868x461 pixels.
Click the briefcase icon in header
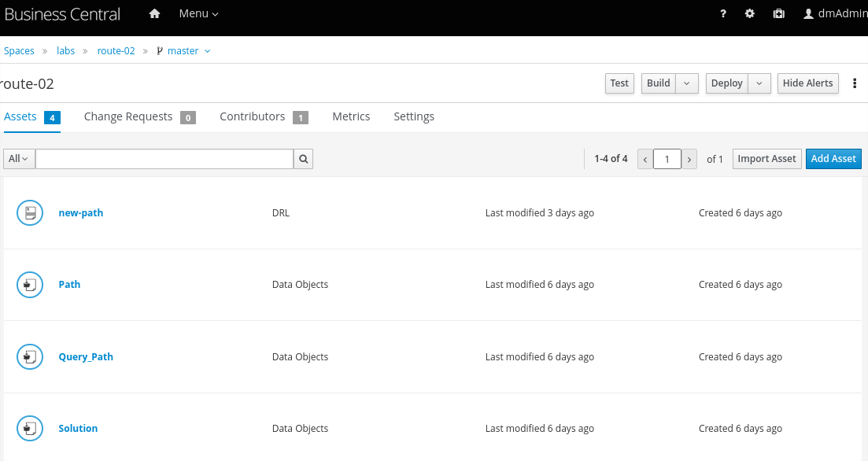coord(778,14)
